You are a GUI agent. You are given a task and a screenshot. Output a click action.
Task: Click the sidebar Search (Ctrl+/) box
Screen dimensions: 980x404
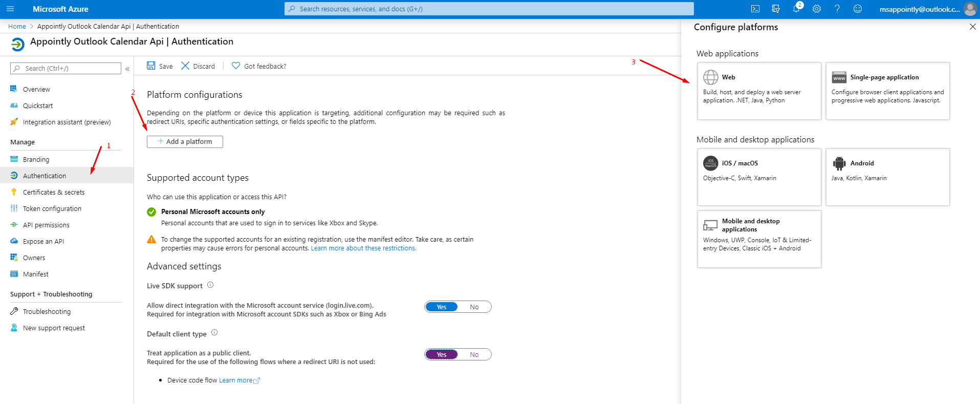coord(66,68)
